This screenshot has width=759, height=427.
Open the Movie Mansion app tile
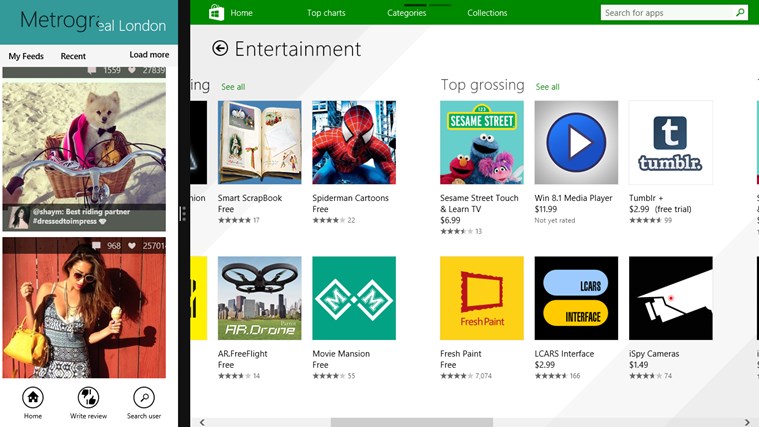(x=354, y=298)
